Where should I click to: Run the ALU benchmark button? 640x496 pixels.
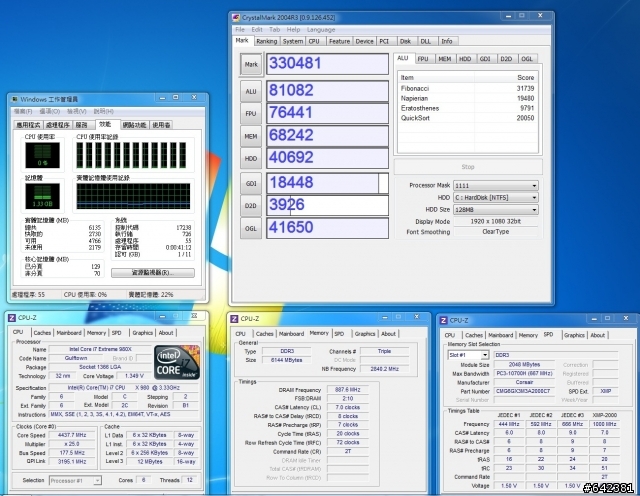tap(251, 91)
